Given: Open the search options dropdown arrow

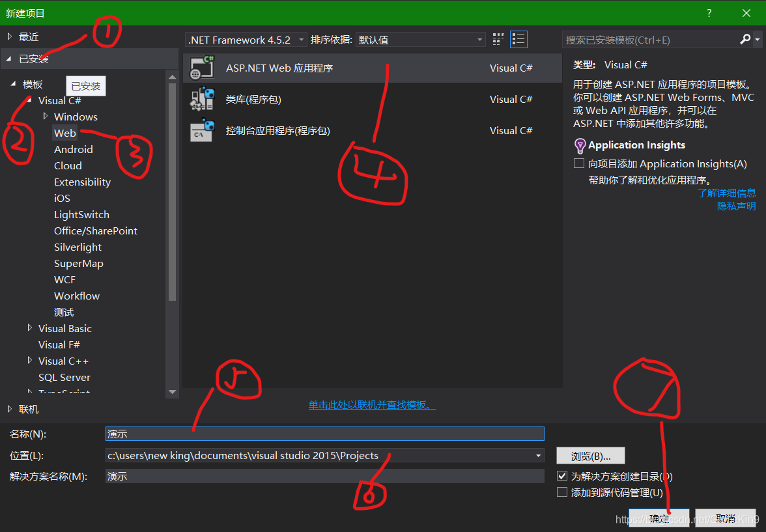Looking at the screenshot, I should (757, 39).
